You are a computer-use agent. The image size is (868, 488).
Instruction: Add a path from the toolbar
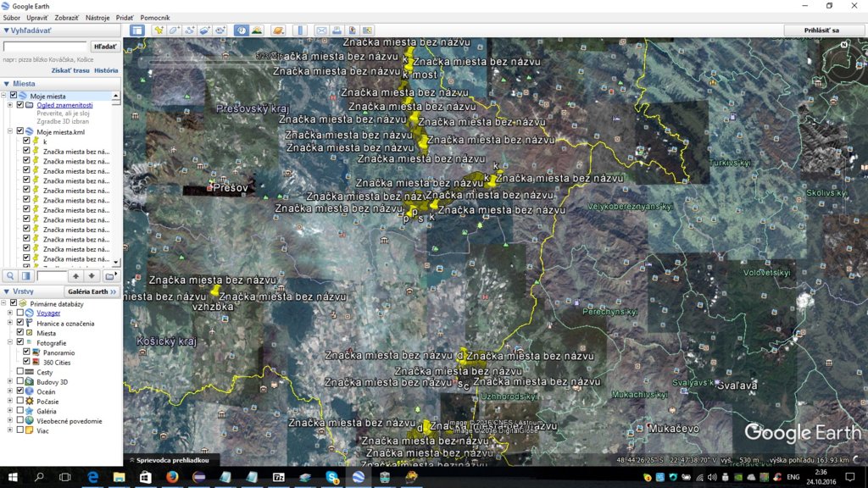pos(189,30)
